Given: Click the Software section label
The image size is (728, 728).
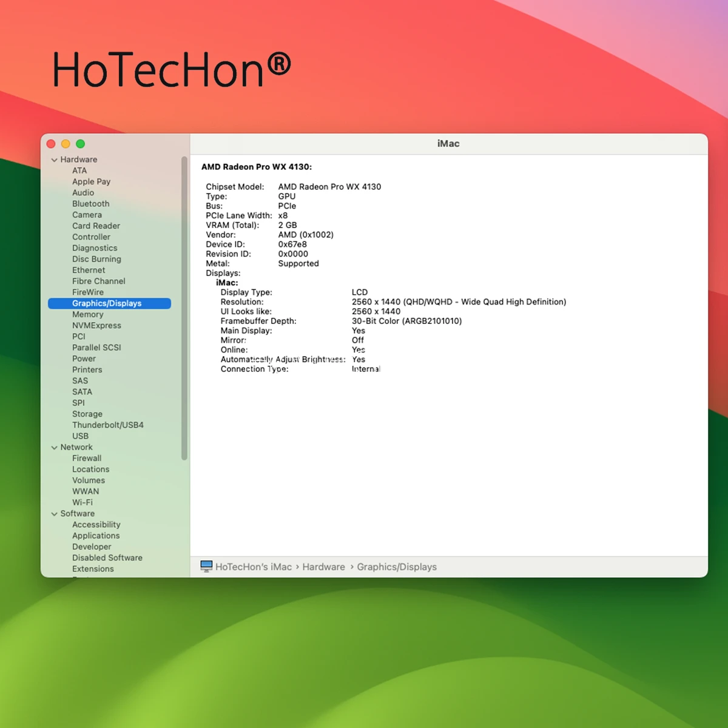Looking at the screenshot, I should click(x=77, y=513).
